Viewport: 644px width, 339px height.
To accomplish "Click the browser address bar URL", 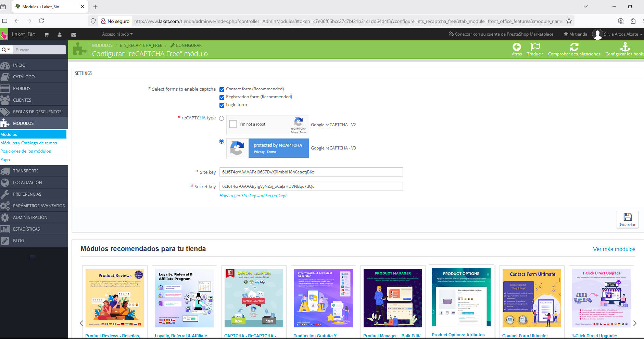I will click(349, 21).
